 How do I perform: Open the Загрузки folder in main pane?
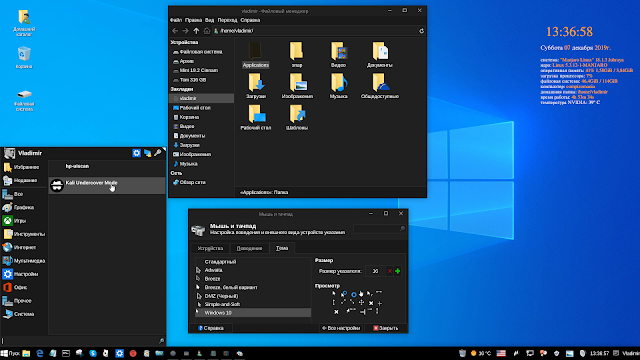point(256,86)
